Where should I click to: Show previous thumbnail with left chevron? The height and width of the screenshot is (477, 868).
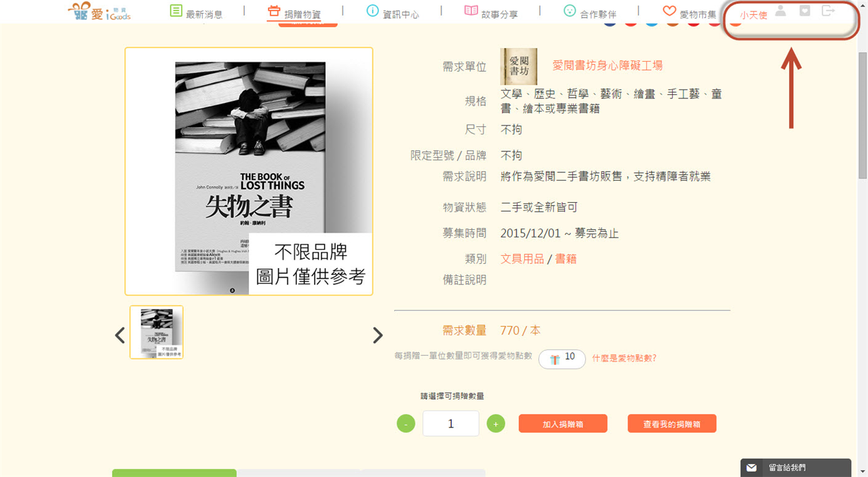point(120,335)
